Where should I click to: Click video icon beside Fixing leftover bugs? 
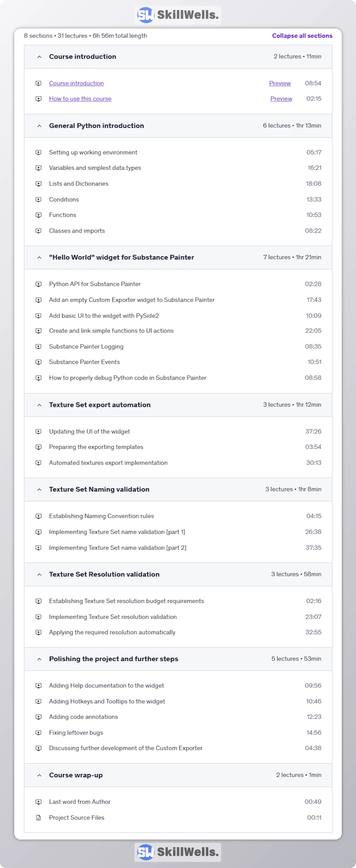[x=38, y=733]
